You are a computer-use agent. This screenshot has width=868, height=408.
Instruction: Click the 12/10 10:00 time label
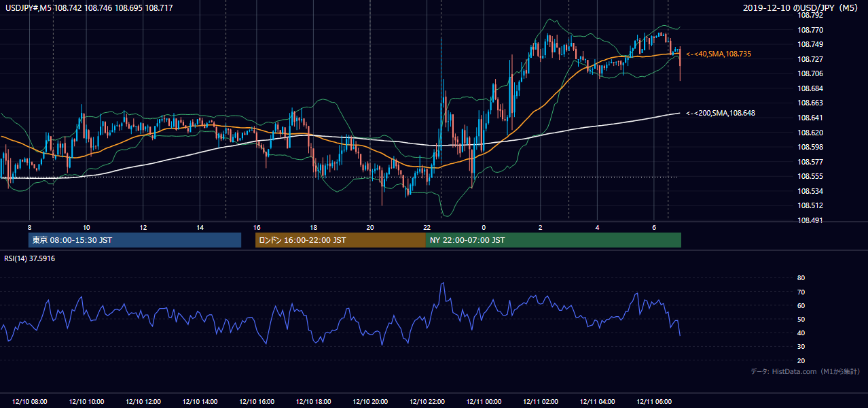coord(86,402)
